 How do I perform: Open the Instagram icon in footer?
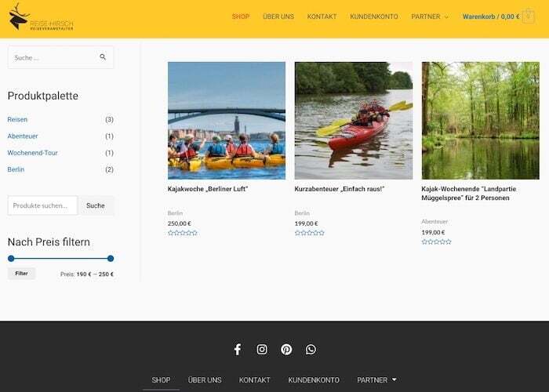(x=262, y=350)
